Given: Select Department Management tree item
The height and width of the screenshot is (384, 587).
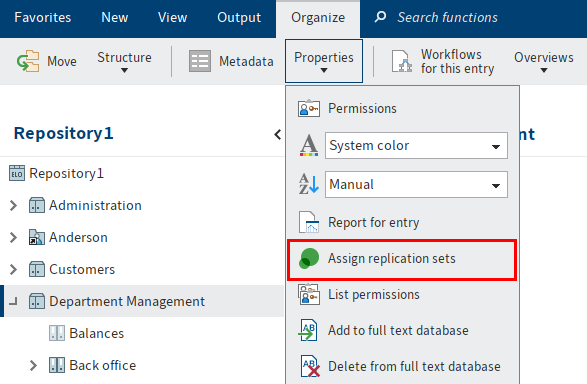Looking at the screenshot, I should pyautogui.click(x=127, y=301).
